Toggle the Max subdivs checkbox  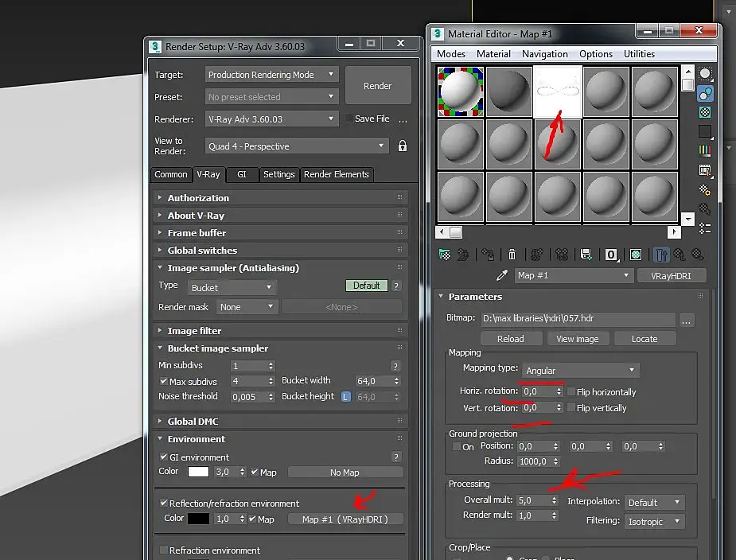(163, 381)
